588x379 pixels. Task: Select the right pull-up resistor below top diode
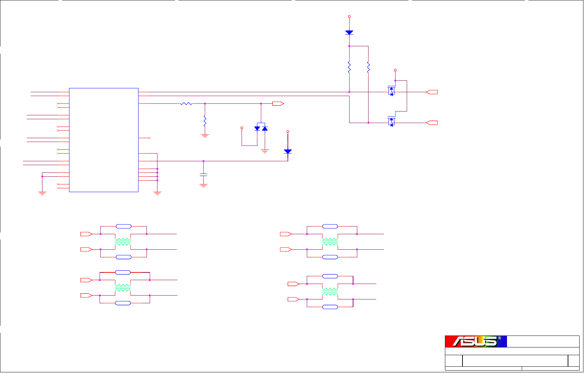coord(368,67)
